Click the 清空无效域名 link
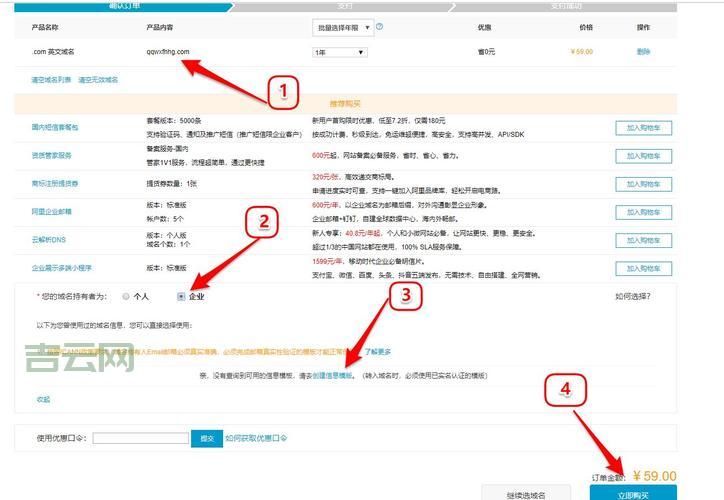The image size is (724, 500). 98,80
